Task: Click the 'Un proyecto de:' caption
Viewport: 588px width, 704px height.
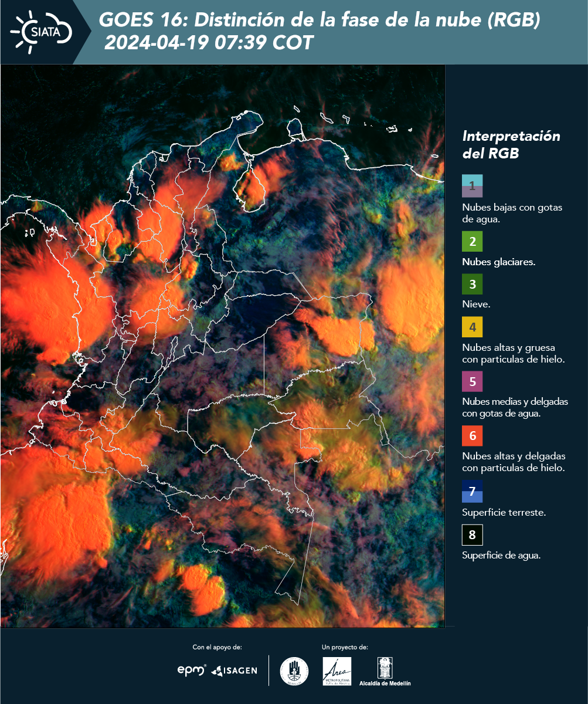Action: pos(345,647)
